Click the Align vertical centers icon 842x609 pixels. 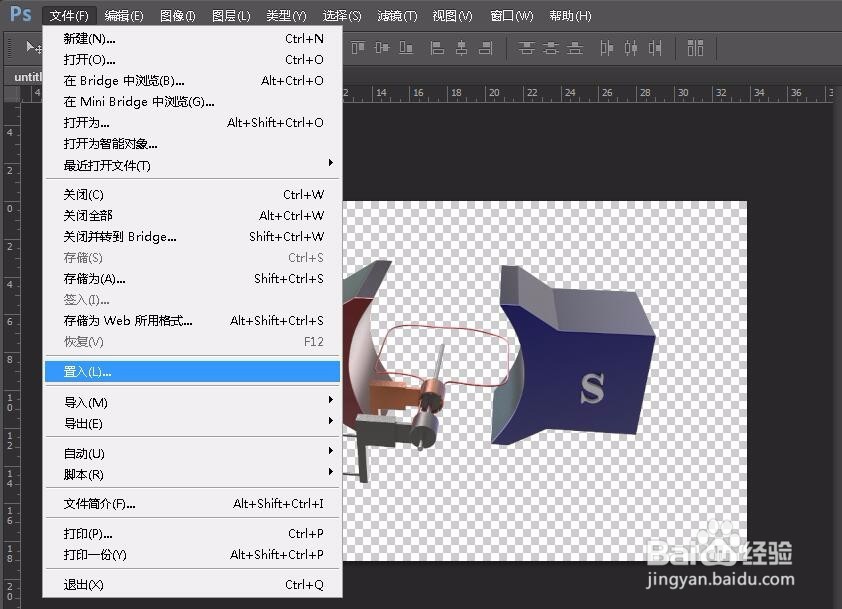click(x=381, y=47)
